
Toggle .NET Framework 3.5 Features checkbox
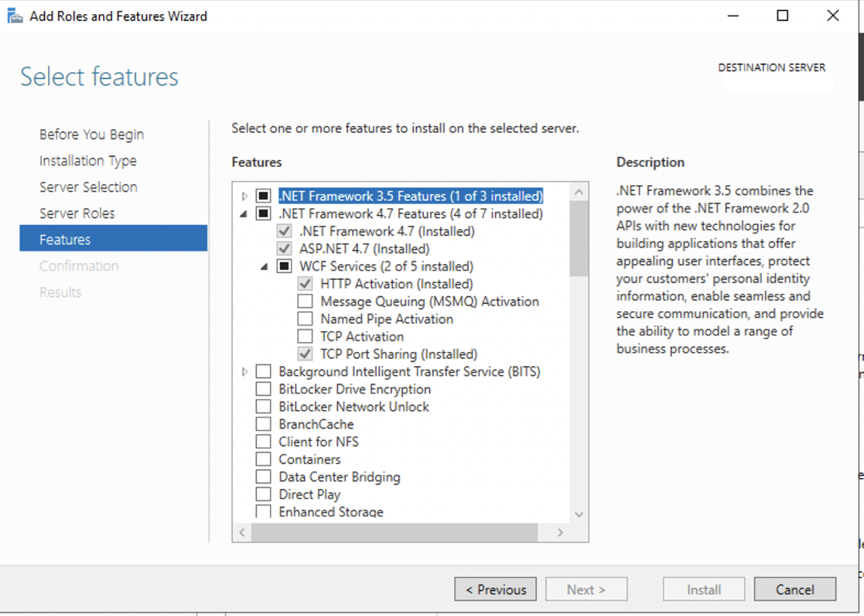point(263,196)
